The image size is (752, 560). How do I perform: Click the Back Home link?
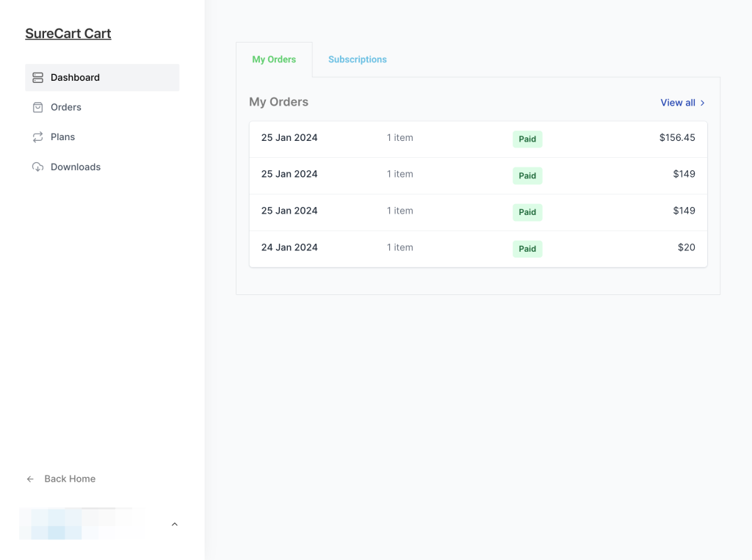[70, 479]
